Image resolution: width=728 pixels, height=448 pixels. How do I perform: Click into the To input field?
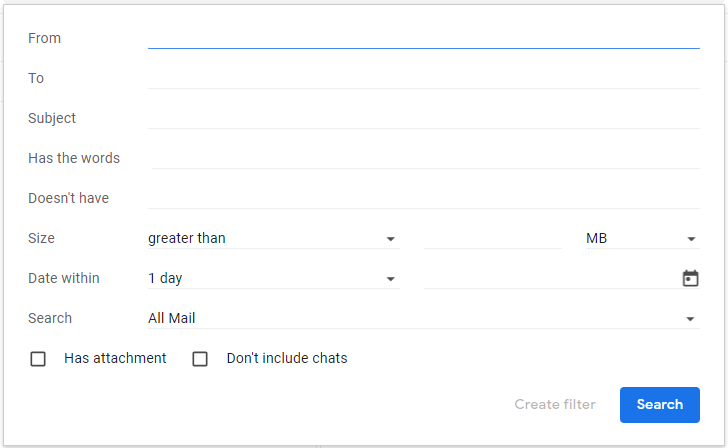pos(423,77)
